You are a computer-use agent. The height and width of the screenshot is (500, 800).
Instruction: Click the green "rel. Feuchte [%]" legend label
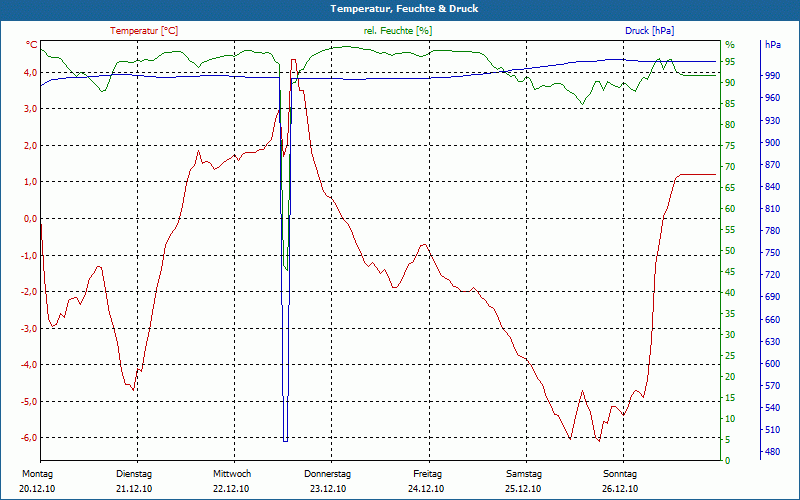[x=398, y=31]
